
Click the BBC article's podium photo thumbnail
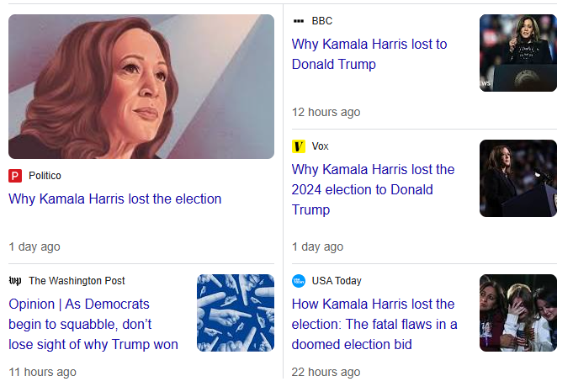point(517,53)
